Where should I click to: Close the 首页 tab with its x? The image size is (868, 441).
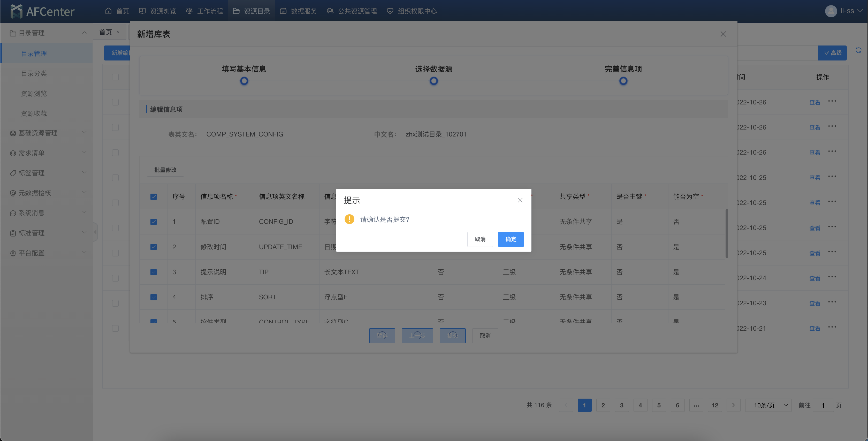118,32
